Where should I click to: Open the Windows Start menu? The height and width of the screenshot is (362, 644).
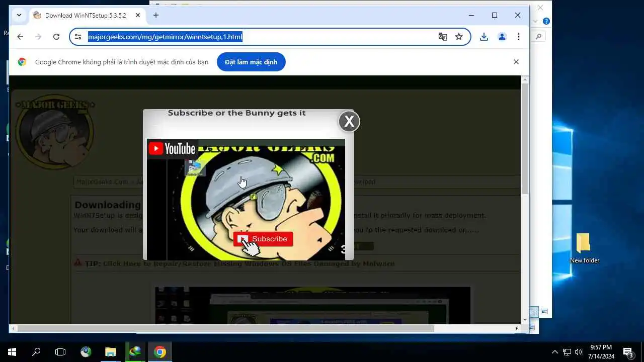click(12, 352)
